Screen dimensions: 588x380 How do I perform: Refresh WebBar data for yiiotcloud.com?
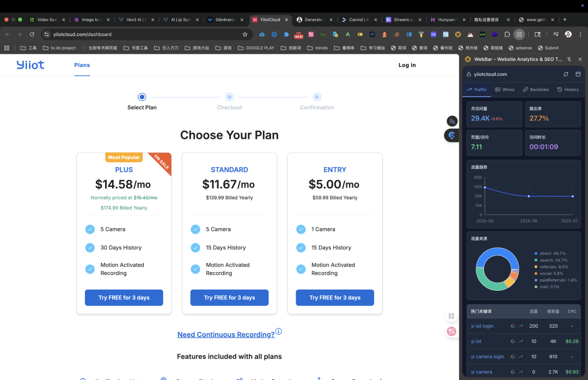566,74
